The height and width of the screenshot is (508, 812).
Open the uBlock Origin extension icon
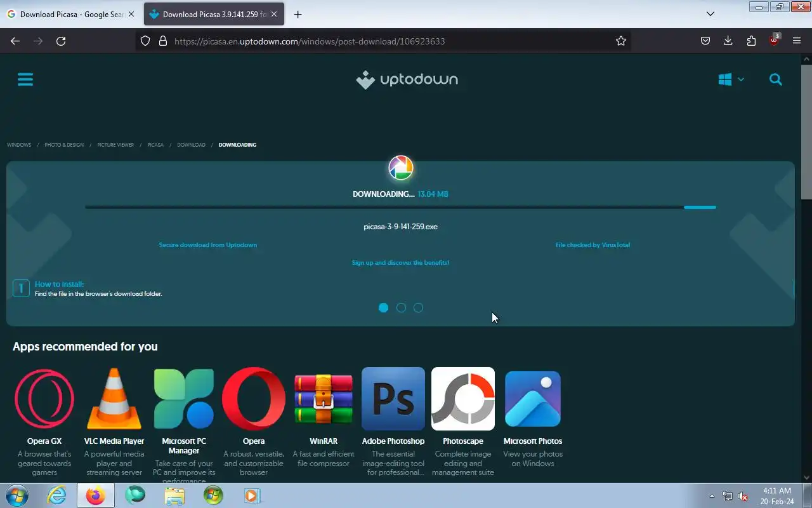click(774, 40)
